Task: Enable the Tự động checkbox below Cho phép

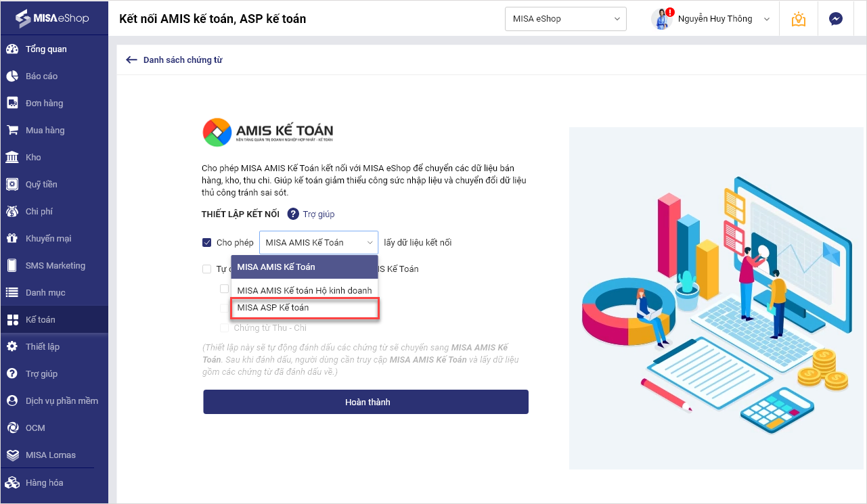Action: click(x=207, y=269)
